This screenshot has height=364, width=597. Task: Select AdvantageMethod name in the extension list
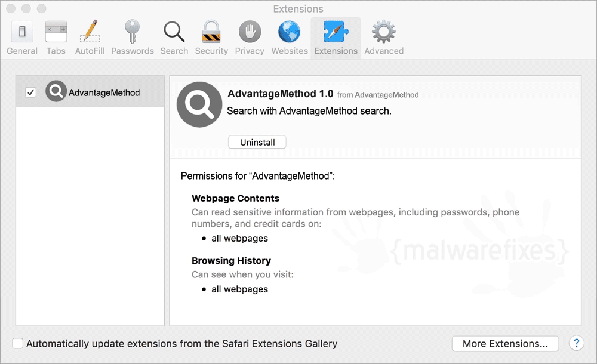click(x=104, y=92)
